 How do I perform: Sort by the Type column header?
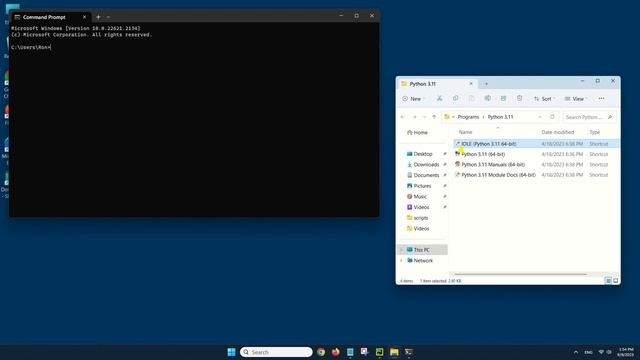tap(594, 132)
